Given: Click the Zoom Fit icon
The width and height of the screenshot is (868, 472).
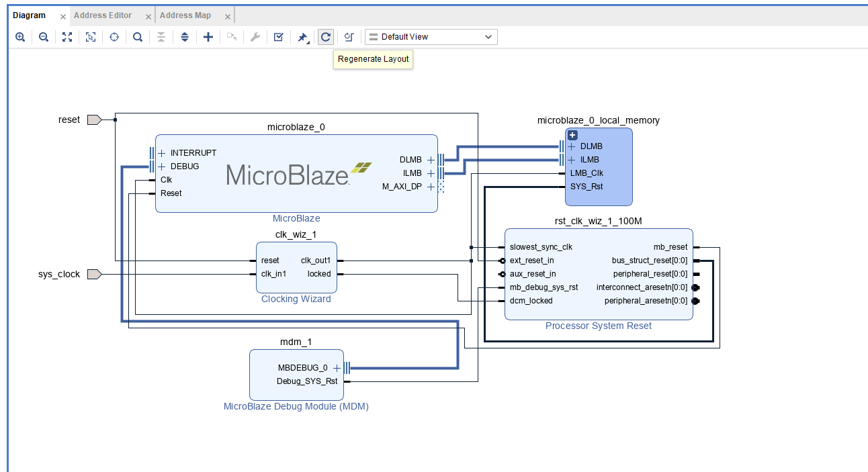Looking at the screenshot, I should click(67, 37).
